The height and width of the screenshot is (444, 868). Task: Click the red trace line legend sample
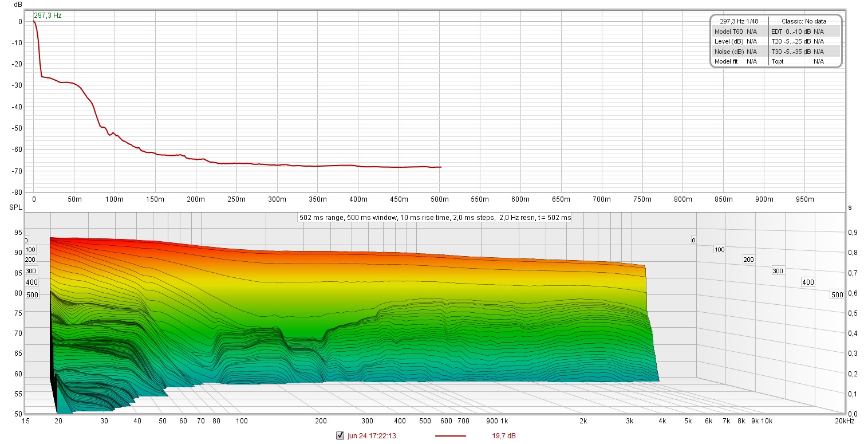[x=450, y=435]
